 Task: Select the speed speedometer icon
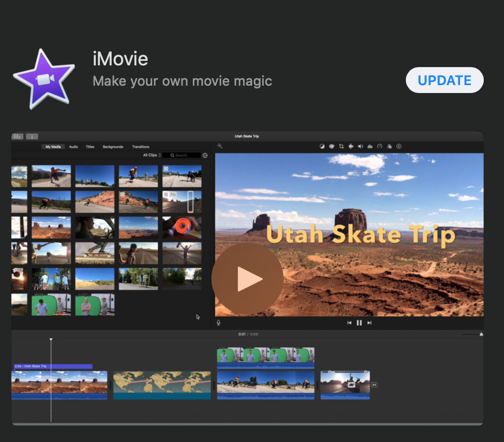pyautogui.click(x=379, y=146)
